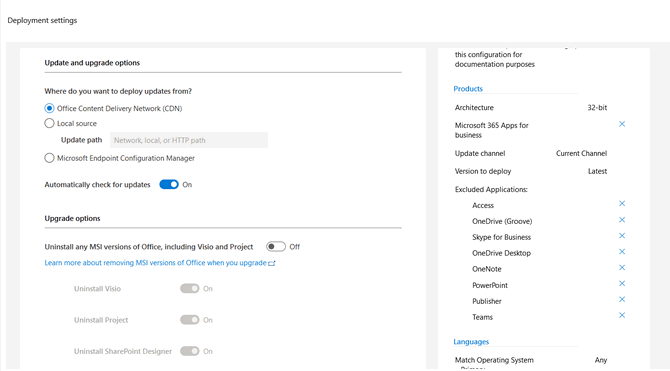Remove Teams from excluded applications
The height and width of the screenshot is (371, 670).
point(622,315)
